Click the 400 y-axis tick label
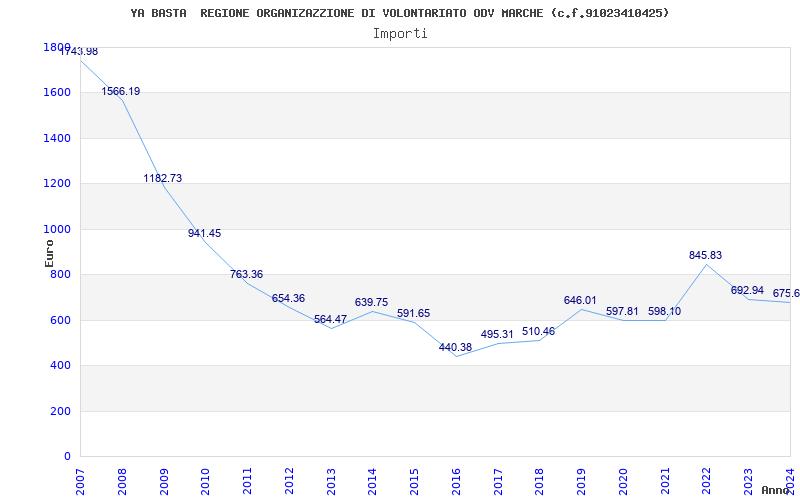The image size is (800, 500). (x=60, y=366)
